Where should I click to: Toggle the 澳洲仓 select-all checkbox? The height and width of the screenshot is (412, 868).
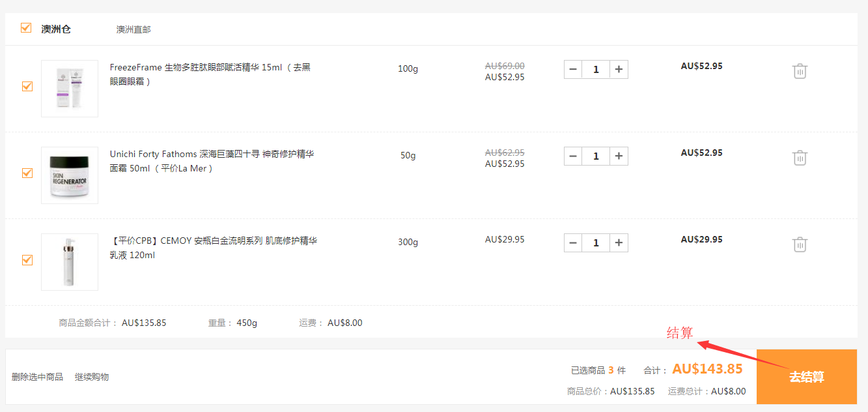(26, 28)
